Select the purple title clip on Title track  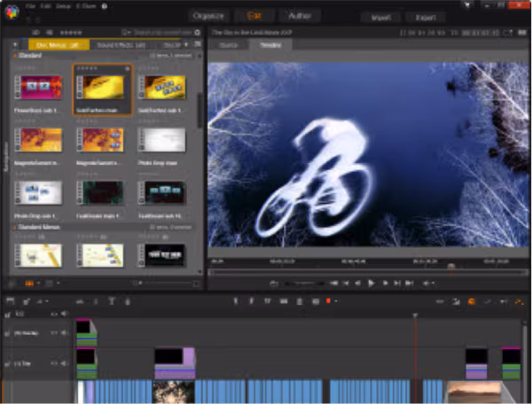coord(175,363)
